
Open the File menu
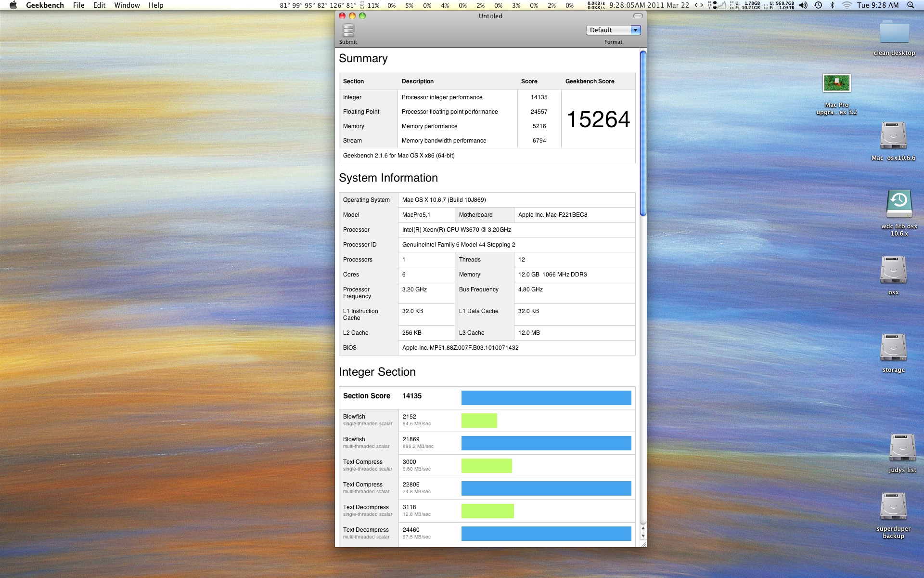(x=78, y=5)
